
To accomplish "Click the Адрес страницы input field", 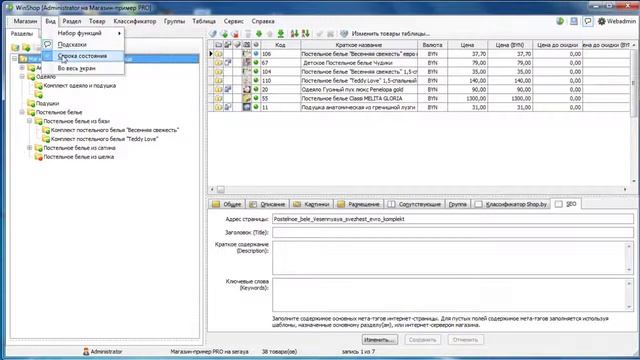I will 453,219.
